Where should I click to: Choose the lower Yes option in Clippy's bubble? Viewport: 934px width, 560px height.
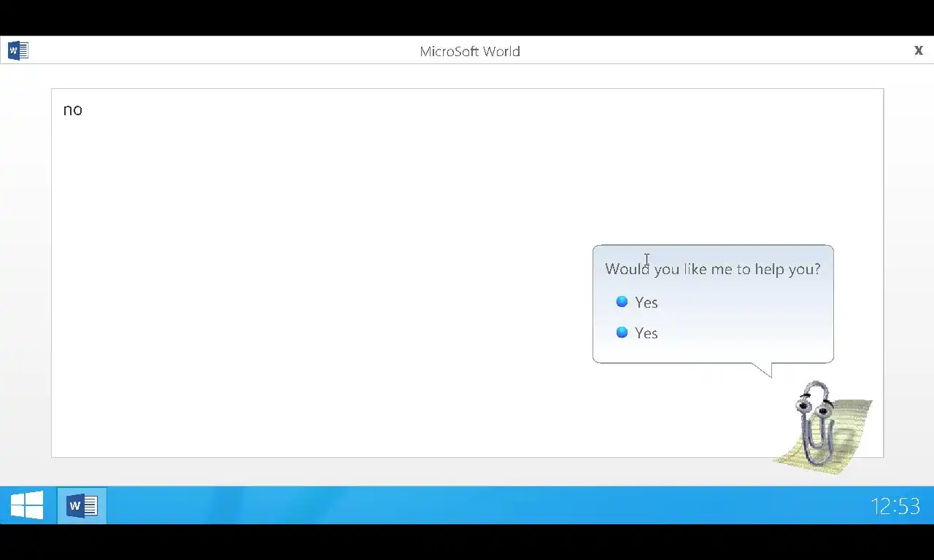click(x=637, y=332)
